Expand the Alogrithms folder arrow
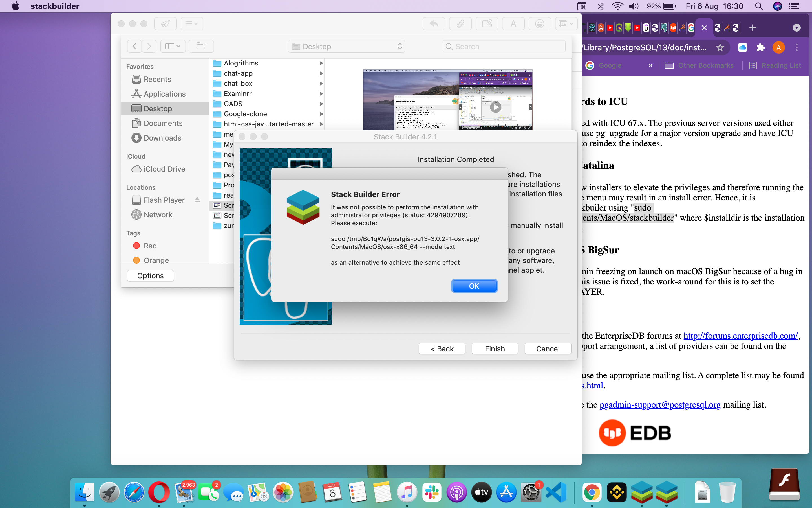This screenshot has height=508, width=812. pyautogui.click(x=321, y=63)
